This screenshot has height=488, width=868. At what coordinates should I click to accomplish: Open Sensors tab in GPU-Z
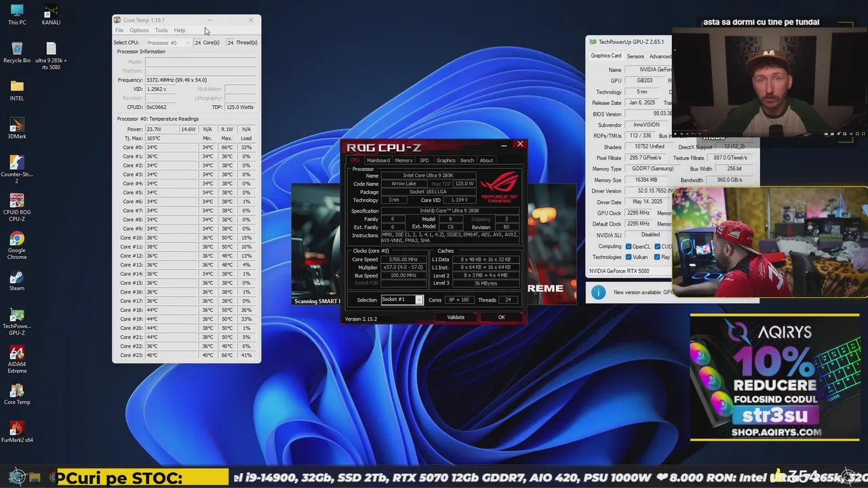coord(635,56)
